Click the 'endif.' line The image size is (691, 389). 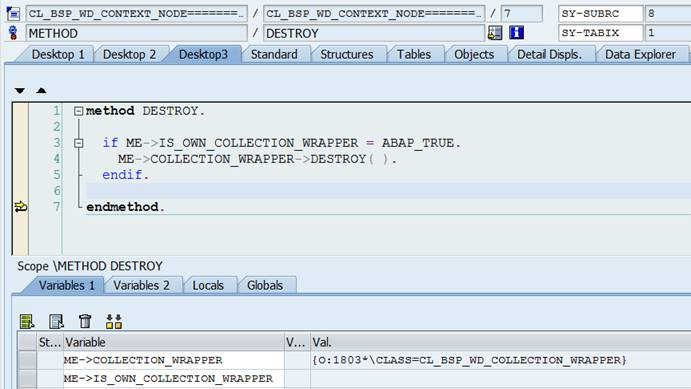126,175
